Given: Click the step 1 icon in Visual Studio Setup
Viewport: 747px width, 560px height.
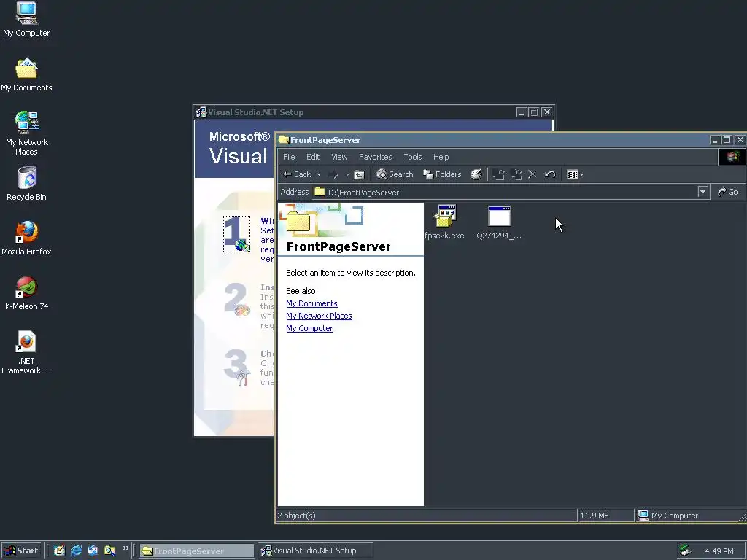Looking at the screenshot, I should pos(237,233).
